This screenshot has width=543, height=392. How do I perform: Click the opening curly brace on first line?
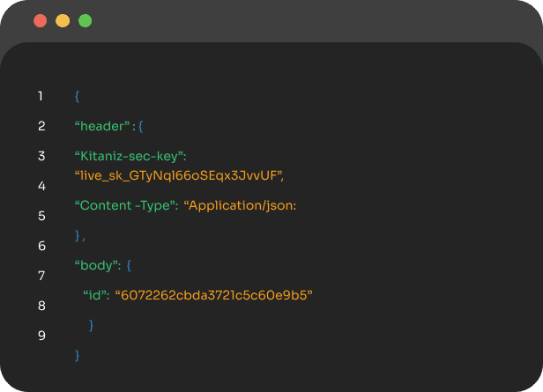tap(78, 96)
